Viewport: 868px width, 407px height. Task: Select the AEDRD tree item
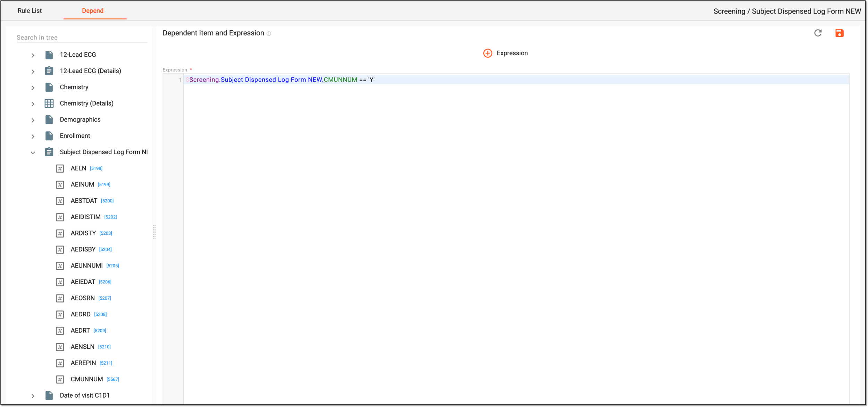(x=81, y=315)
